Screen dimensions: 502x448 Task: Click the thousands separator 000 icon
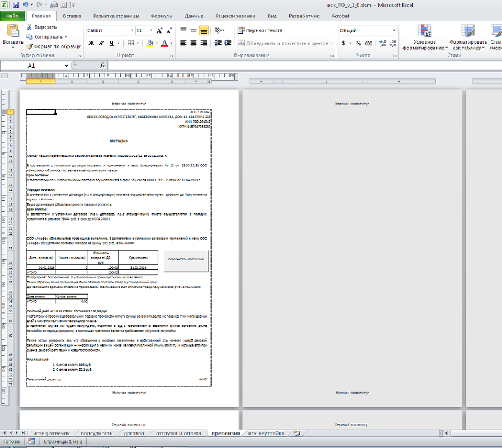[368, 43]
